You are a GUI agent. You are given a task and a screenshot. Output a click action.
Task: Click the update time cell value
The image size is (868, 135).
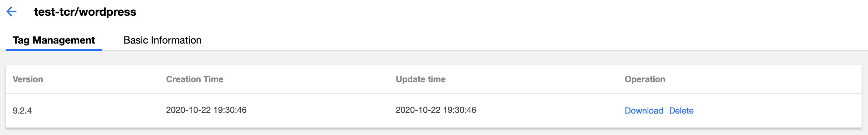point(436,110)
